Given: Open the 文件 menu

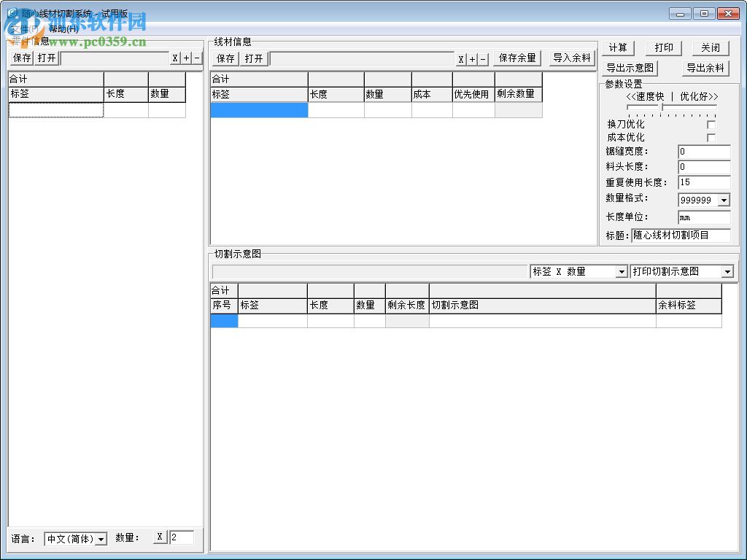Looking at the screenshot, I should point(25,29).
